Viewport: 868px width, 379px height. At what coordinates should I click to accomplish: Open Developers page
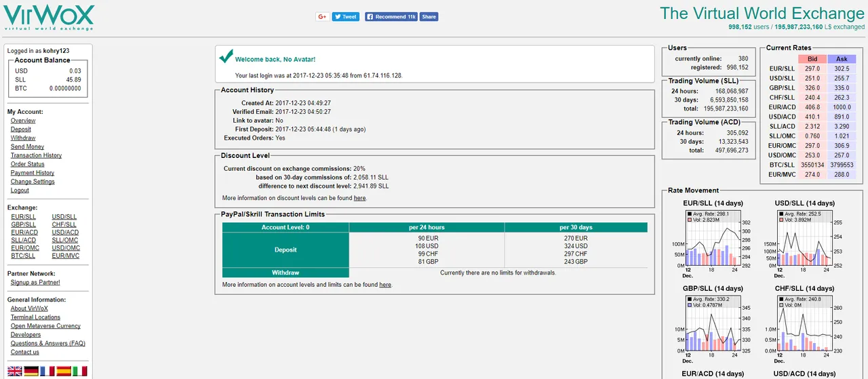26,335
